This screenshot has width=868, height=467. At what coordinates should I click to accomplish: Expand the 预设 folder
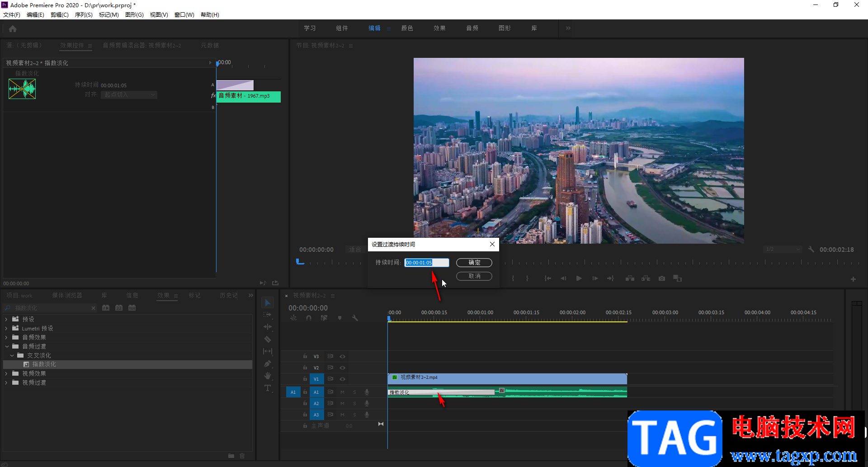6,319
